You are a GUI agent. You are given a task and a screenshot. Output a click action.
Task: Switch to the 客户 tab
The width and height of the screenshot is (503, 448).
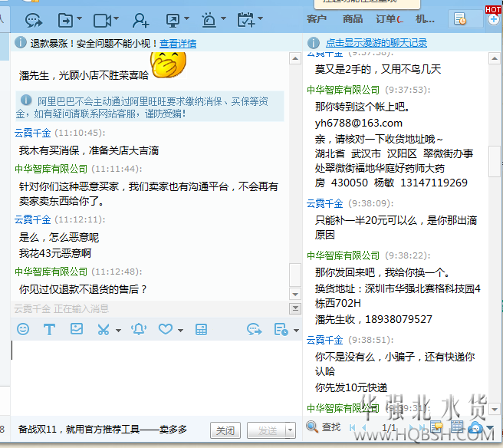(x=317, y=19)
